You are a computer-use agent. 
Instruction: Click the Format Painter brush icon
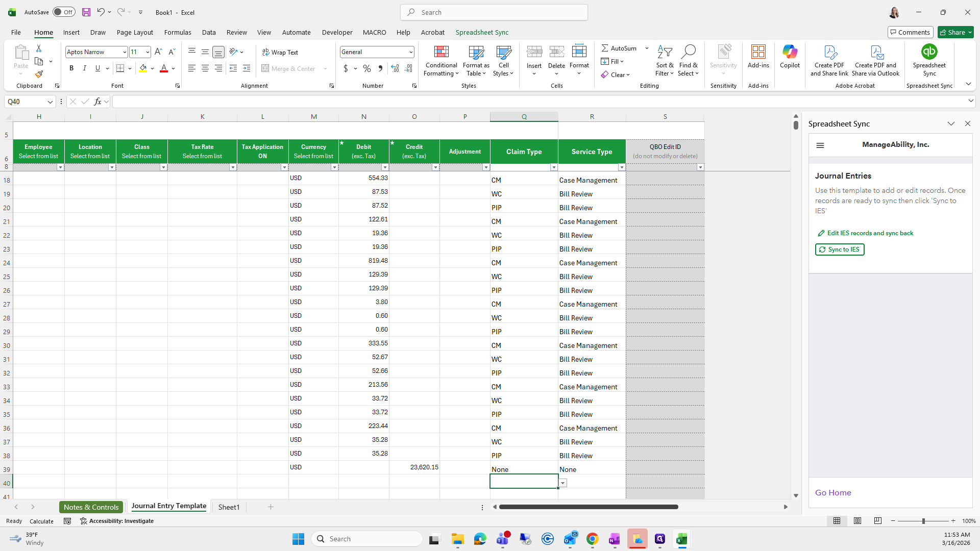[x=39, y=74]
